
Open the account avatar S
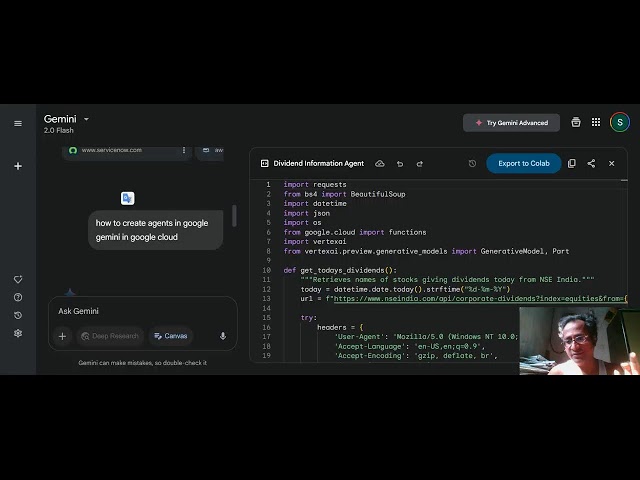coord(620,122)
